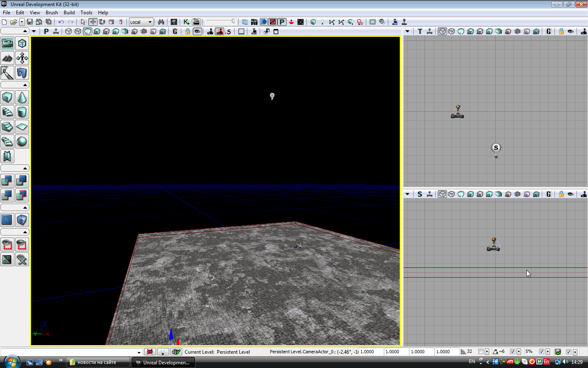Click the binoculars Find Actors icon

coord(161,22)
